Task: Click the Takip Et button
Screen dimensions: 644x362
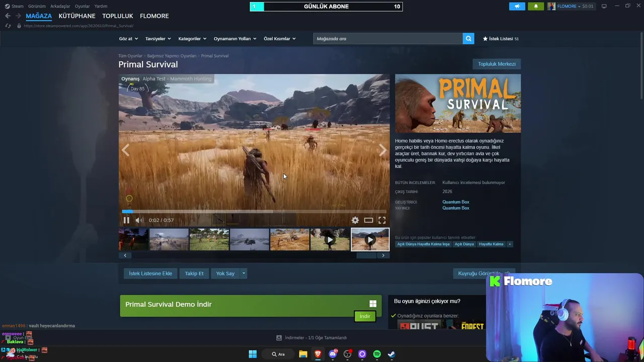Action: [194, 274]
